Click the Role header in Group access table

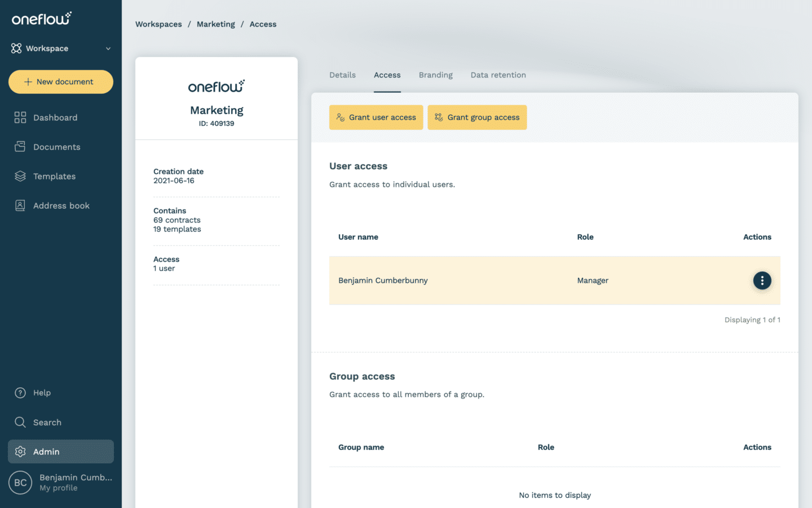tap(546, 447)
